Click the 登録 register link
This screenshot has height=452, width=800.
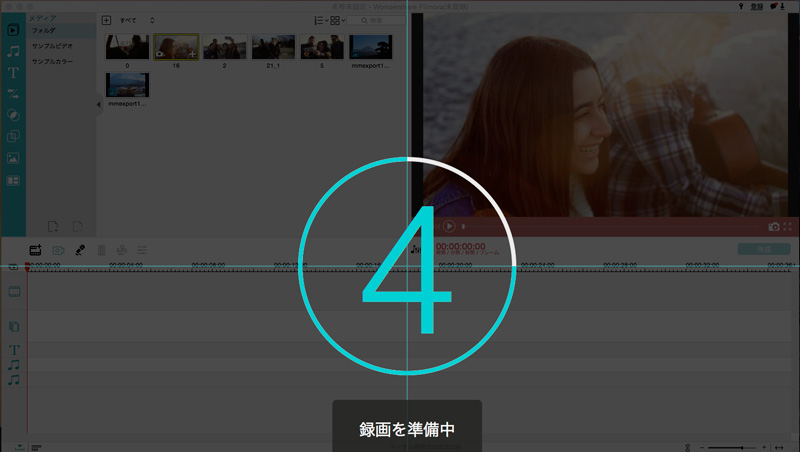point(757,7)
